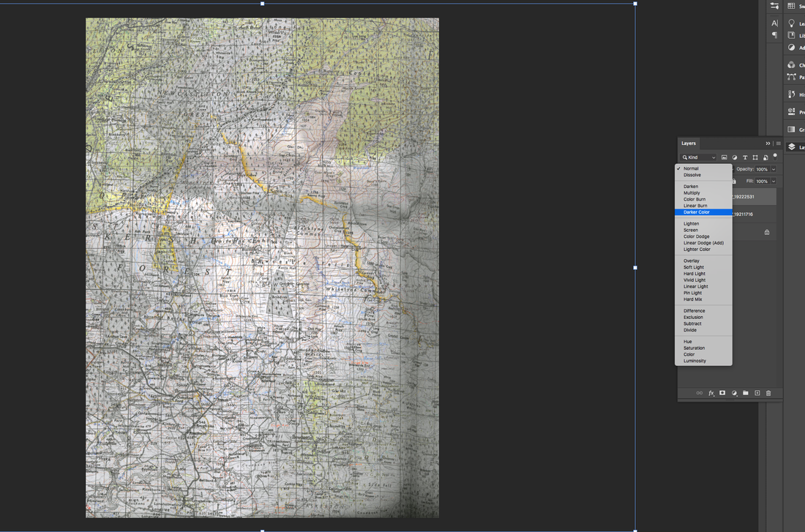Open the Opacity slider dropdown arrow
This screenshot has width=805, height=532.
[774, 169]
